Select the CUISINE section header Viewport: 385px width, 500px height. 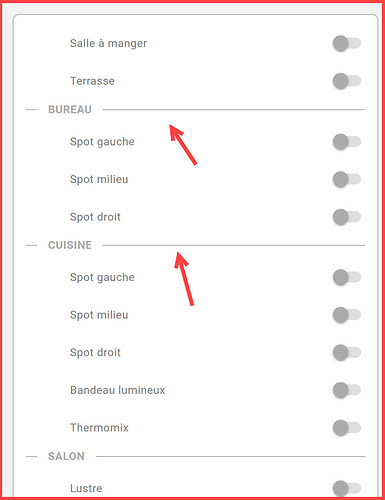click(x=70, y=245)
